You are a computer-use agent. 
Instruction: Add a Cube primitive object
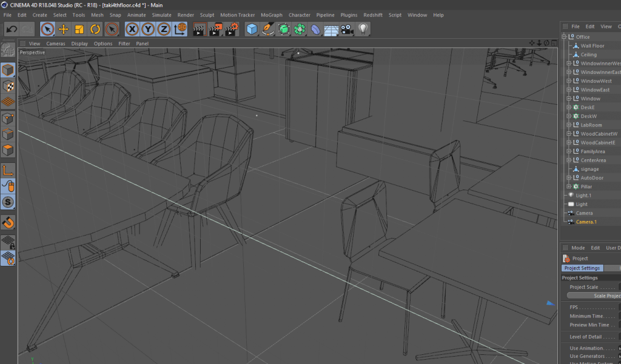tap(252, 28)
